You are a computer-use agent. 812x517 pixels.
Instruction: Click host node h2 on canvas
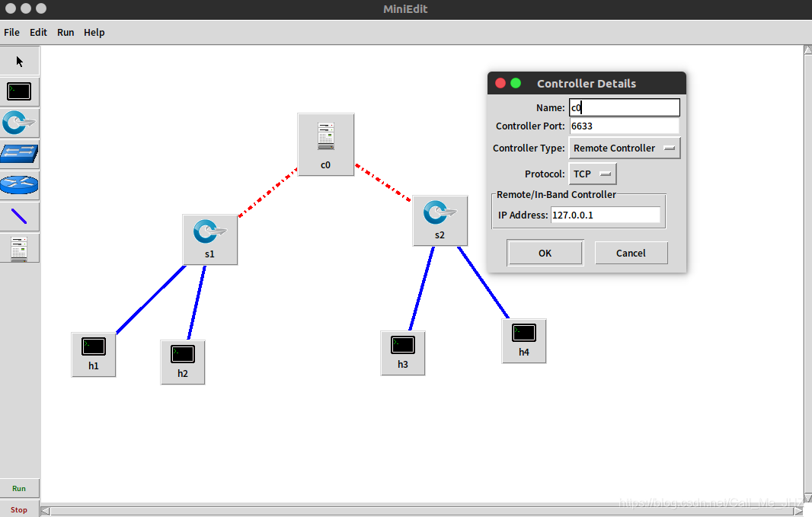[183, 362]
